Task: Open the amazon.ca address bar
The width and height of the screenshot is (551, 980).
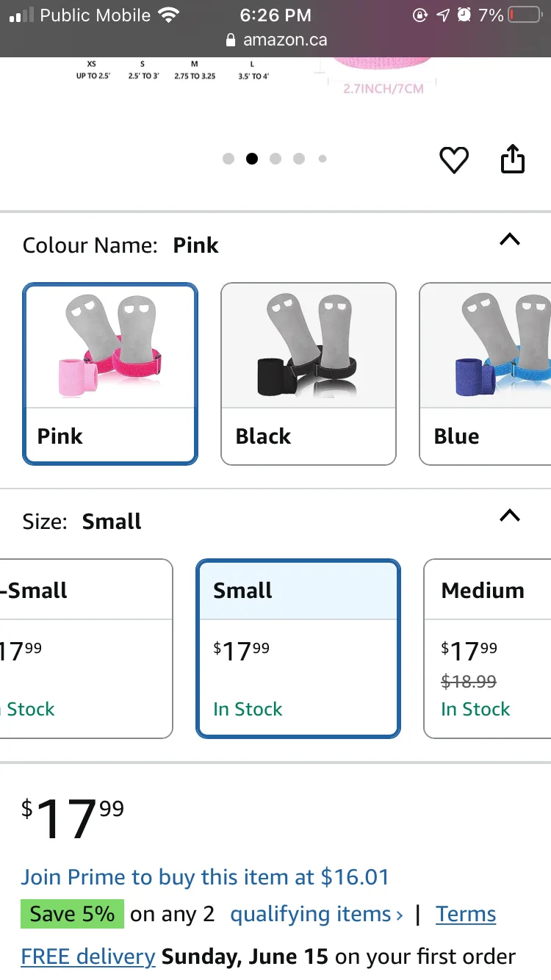Action: (x=286, y=40)
